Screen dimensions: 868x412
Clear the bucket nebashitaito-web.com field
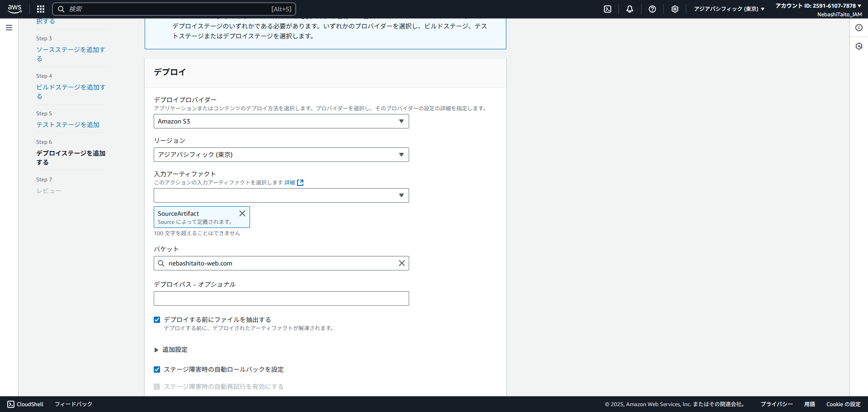coord(401,263)
